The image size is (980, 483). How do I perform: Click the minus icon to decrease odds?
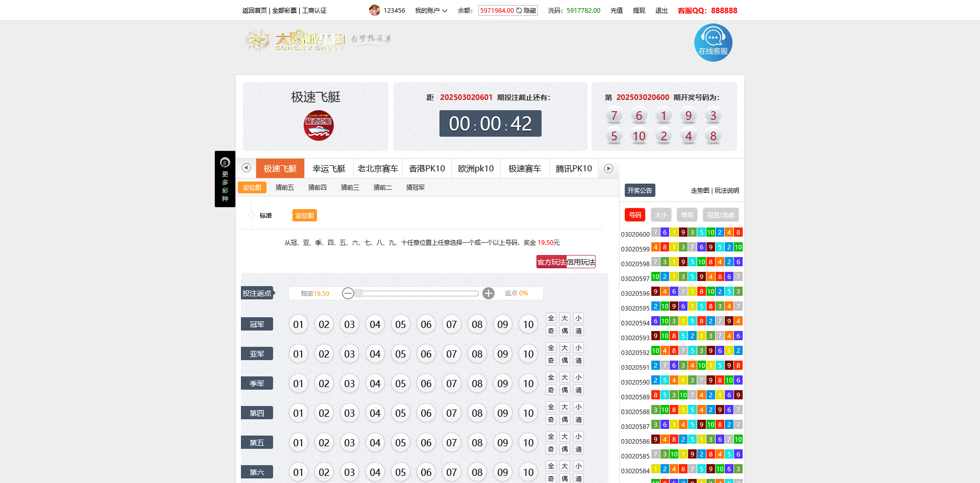348,293
